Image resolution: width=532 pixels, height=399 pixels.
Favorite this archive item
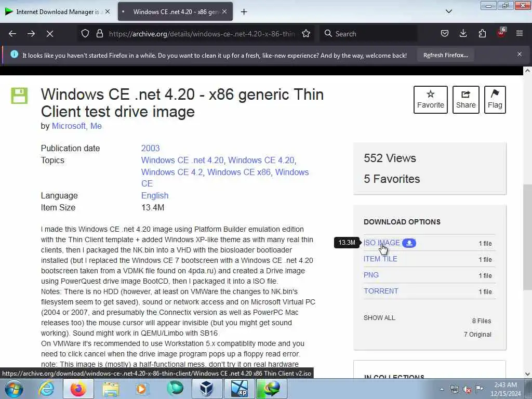pyautogui.click(x=431, y=100)
